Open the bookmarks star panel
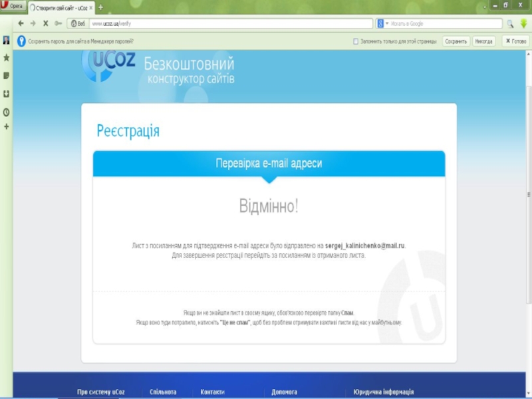Viewport: 532px width, 399px height. (x=6, y=58)
